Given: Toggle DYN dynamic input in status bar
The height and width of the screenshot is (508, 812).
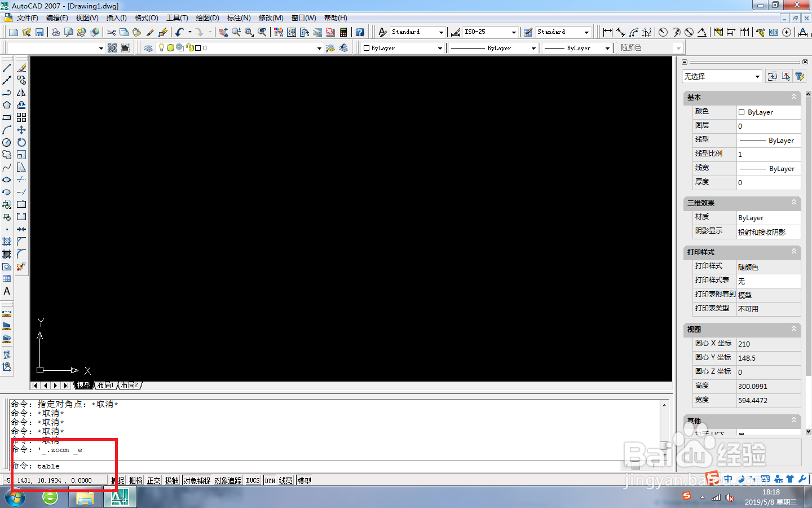Looking at the screenshot, I should pos(270,480).
